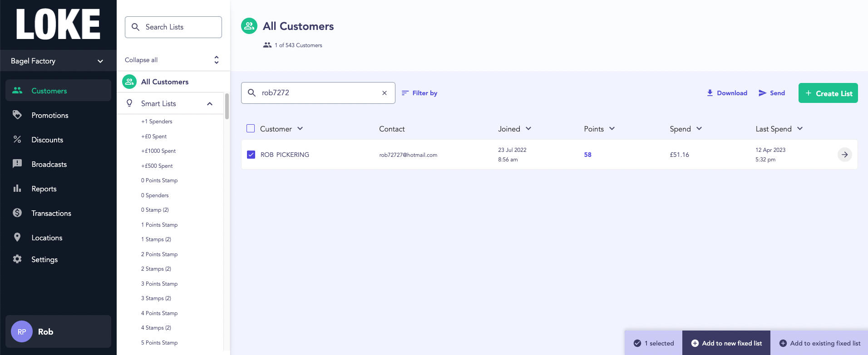This screenshot has height=355, width=868.
Task: Click plus icon on Add to existing fixed list
Action: click(783, 343)
